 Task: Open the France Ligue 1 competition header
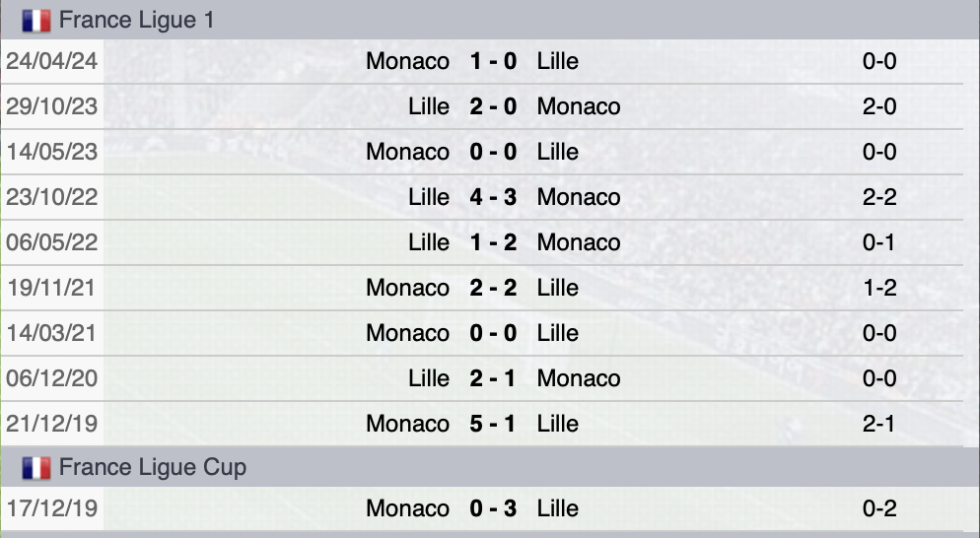pyautogui.click(x=136, y=20)
